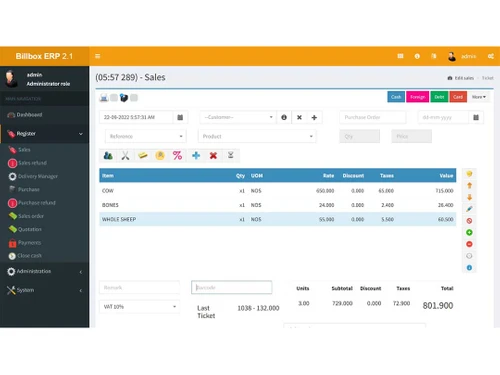The image size is (500, 375).
Task: Open the Product dropdown
Action: [257, 136]
